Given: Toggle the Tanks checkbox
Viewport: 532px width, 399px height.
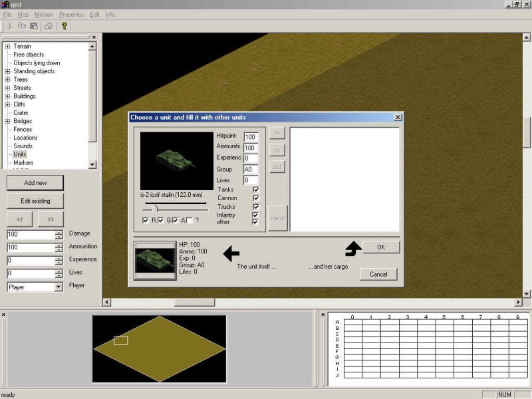Looking at the screenshot, I should [256, 190].
